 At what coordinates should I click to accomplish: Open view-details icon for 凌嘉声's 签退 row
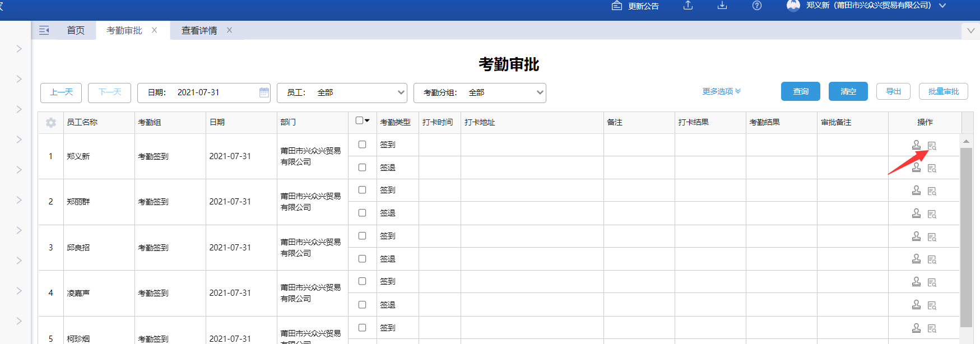pos(932,305)
